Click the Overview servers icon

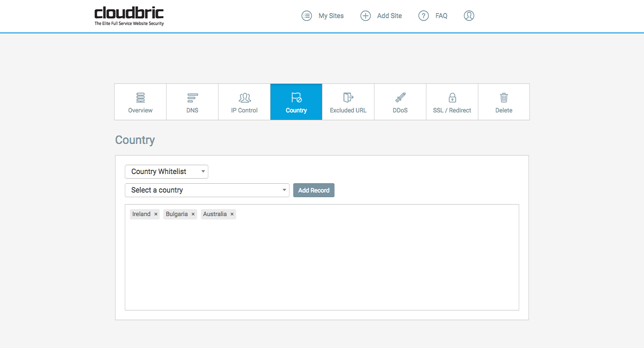tap(140, 97)
